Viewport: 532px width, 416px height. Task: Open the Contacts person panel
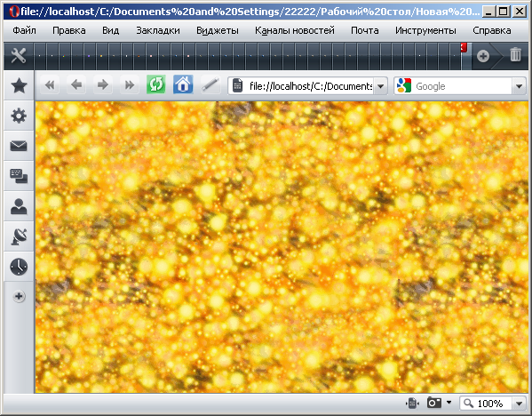coord(19,206)
